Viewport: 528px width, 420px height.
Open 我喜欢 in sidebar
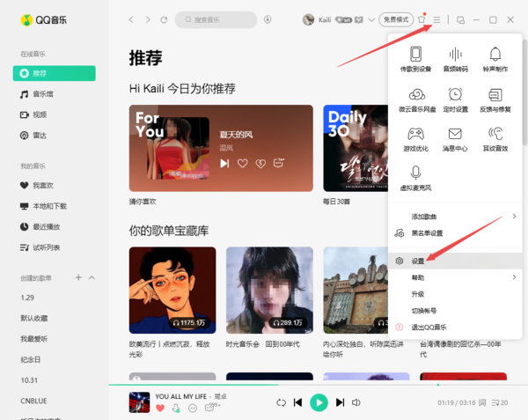[x=55, y=185]
